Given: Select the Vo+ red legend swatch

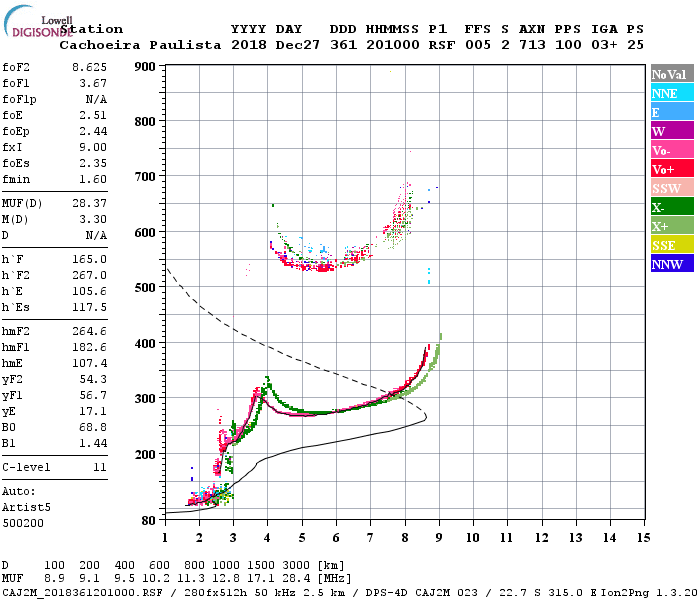Looking at the screenshot, I should (672, 169).
